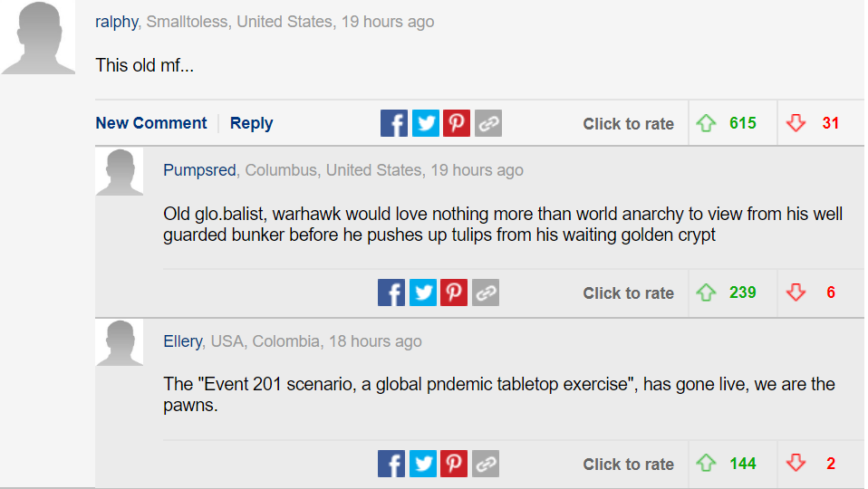The width and height of the screenshot is (868, 489).
Task: Share Ellery's reply on Pinterest
Action: [454, 464]
